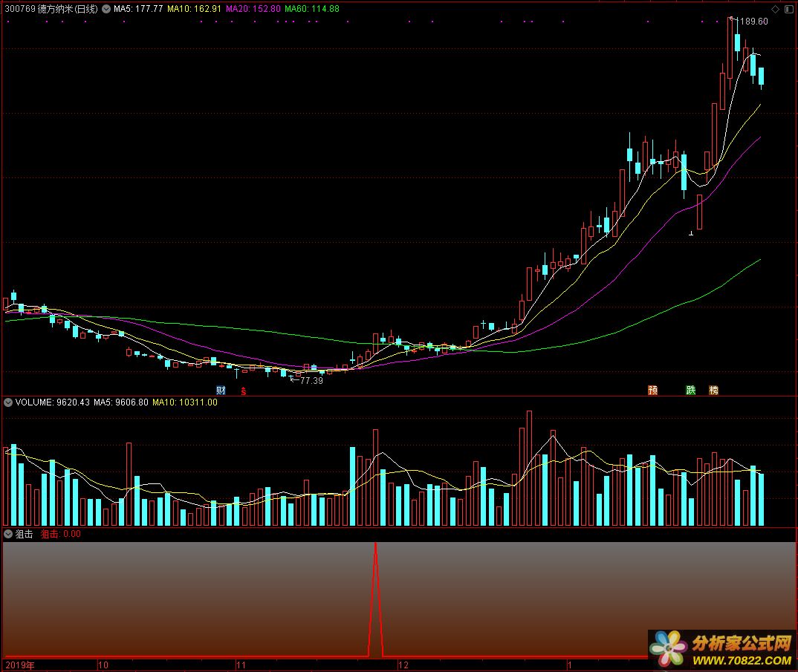Click the 预 forecast marker icon
798x672 pixels.
click(x=652, y=390)
